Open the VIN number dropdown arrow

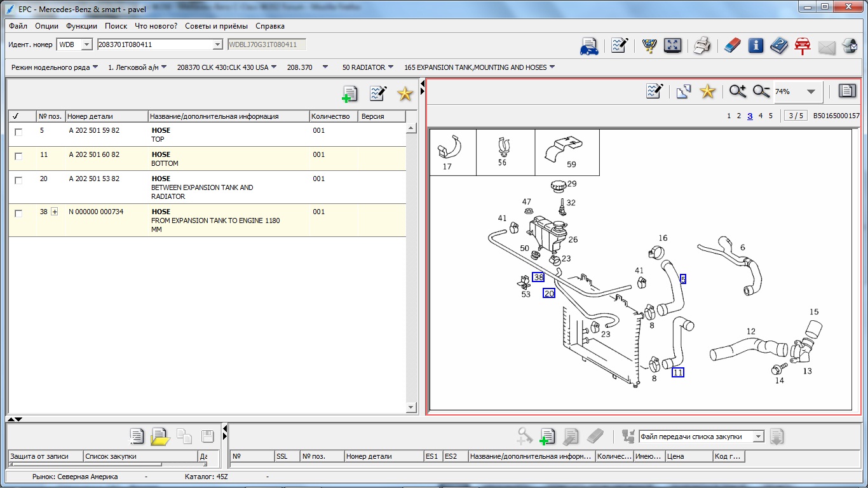[x=217, y=44]
